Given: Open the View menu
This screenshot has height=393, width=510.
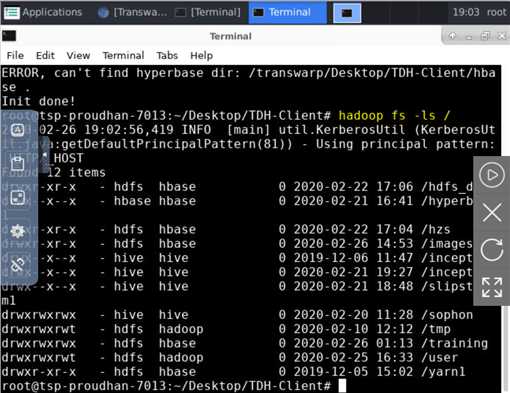Looking at the screenshot, I should pyautogui.click(x=78, y=55).
